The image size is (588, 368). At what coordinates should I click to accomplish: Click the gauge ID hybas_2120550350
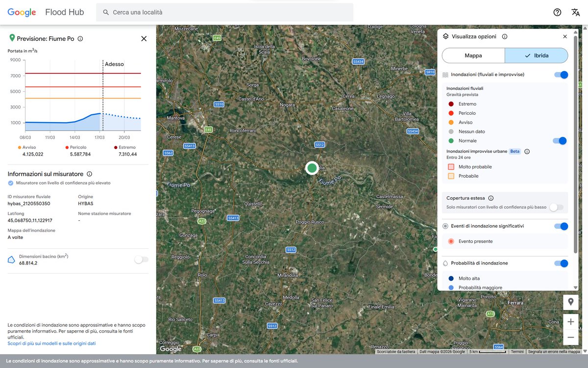coord(29,203)
